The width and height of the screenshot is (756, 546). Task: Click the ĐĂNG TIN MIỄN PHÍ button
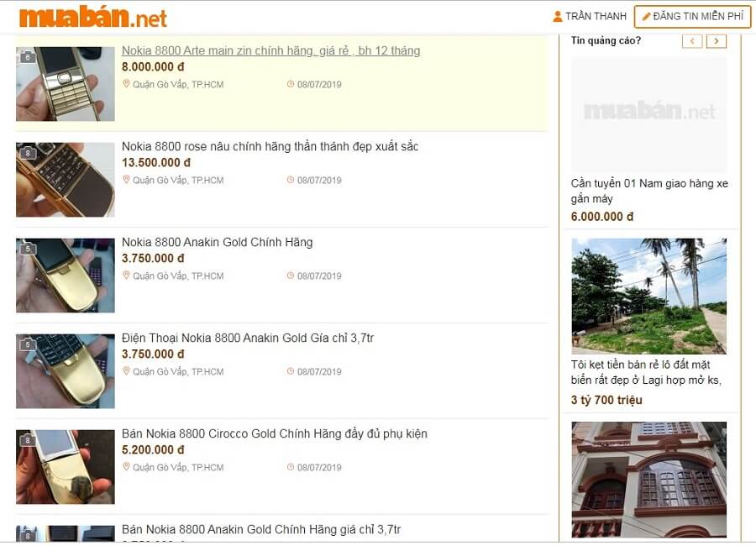click(692, 17)
